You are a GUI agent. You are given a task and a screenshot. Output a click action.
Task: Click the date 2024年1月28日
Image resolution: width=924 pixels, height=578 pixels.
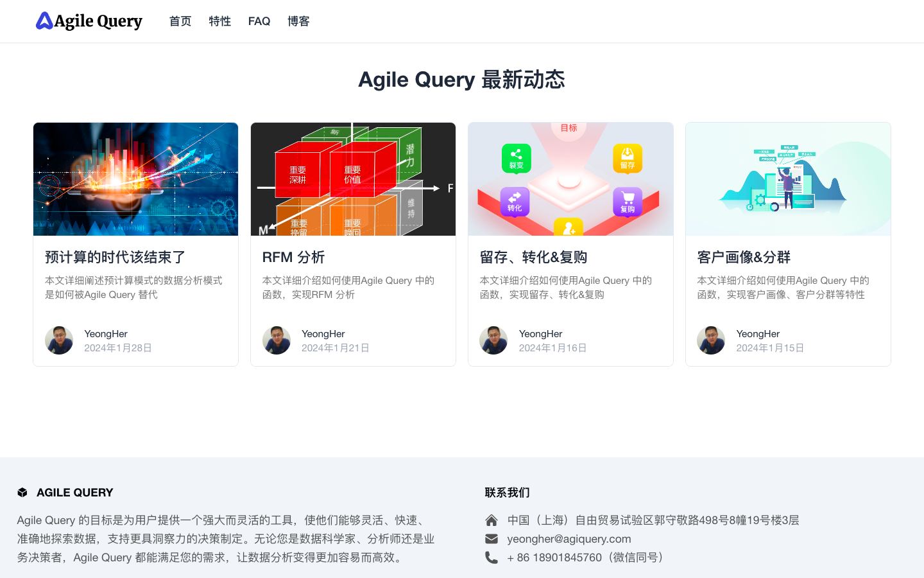(x=118, y=348)
